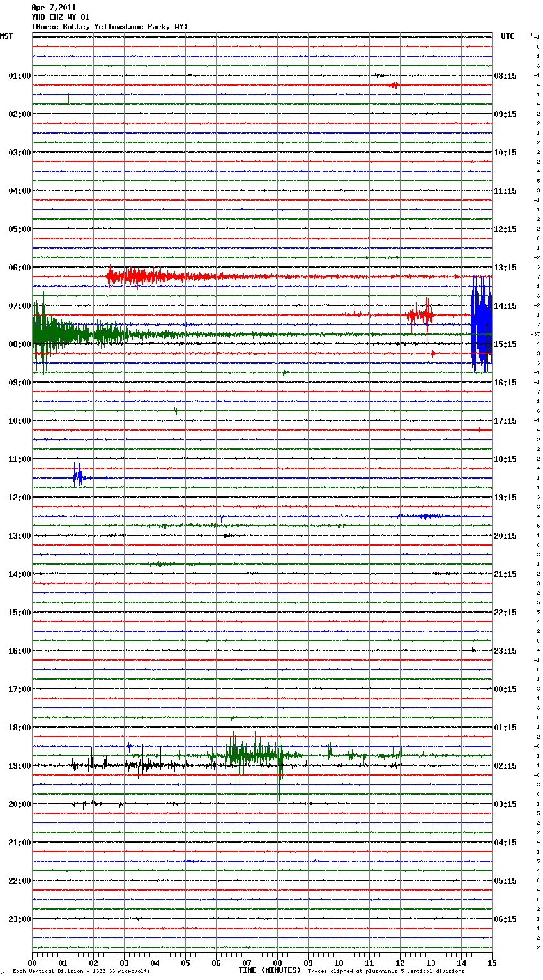Click the 08:15 UTC time label

[x=505, y=76]
